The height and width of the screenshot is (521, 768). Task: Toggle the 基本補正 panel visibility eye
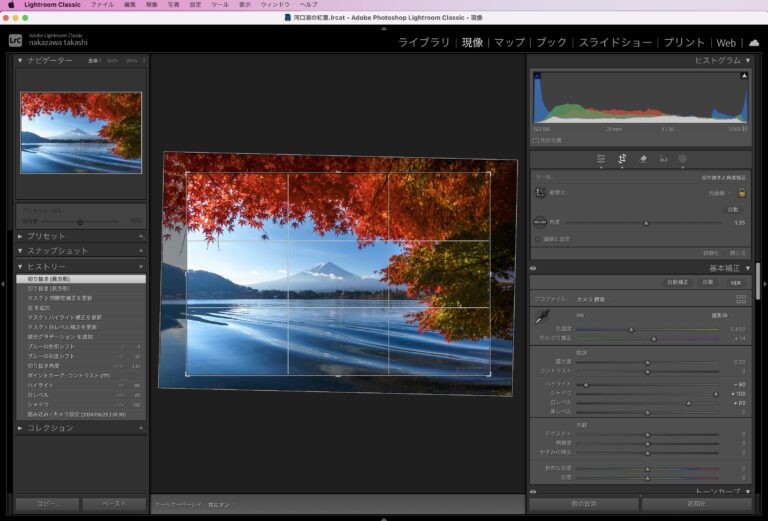click(533, 268)
